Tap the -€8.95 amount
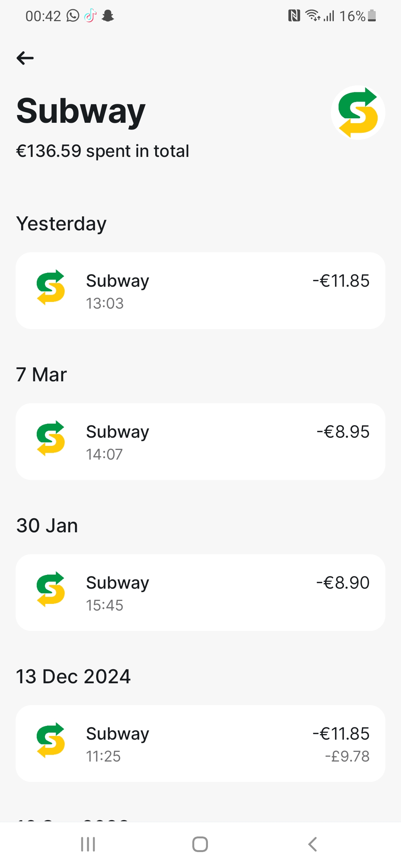This screenshot has height=868, width=401. [x=343, y=432]
